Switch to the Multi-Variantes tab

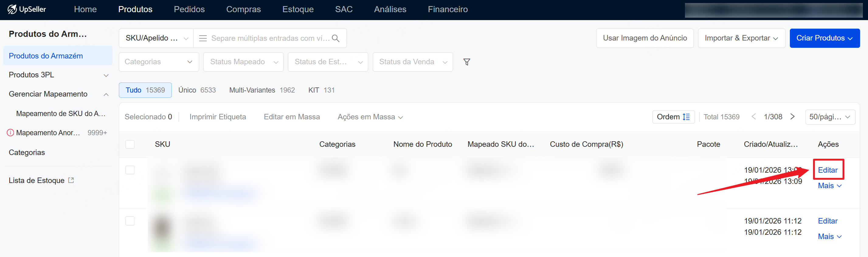point(262,90)
